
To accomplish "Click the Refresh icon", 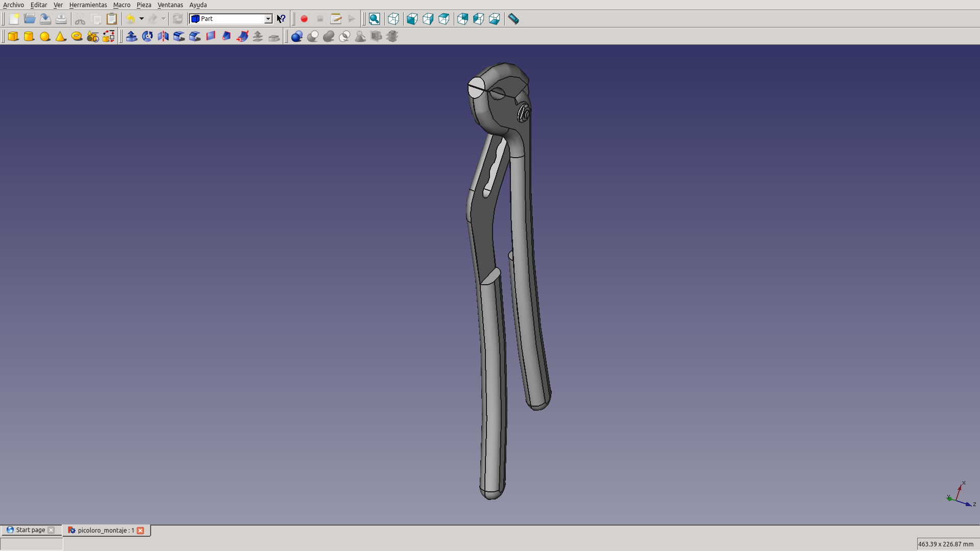I will [x=178, y=19].
